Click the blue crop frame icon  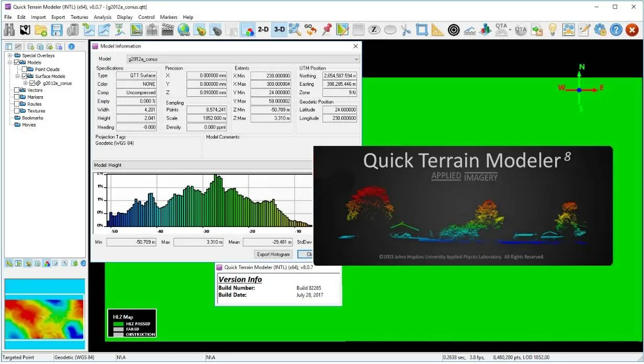(422, 30)
